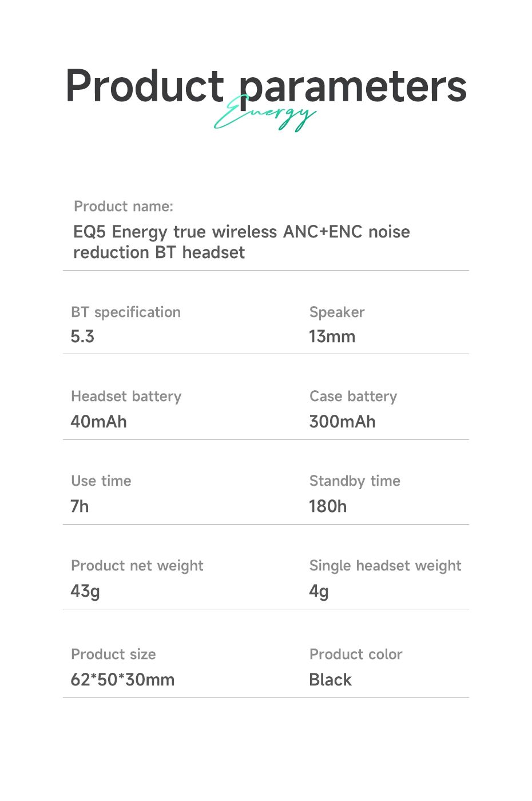Select the 40mAh battery value
This screenshot has height=801, width=532.
98,422
